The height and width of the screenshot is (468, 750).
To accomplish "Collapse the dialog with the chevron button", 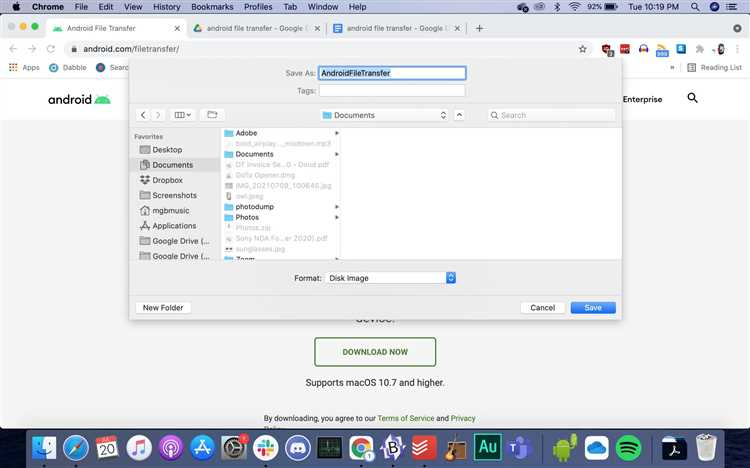I will coord(459,115).
